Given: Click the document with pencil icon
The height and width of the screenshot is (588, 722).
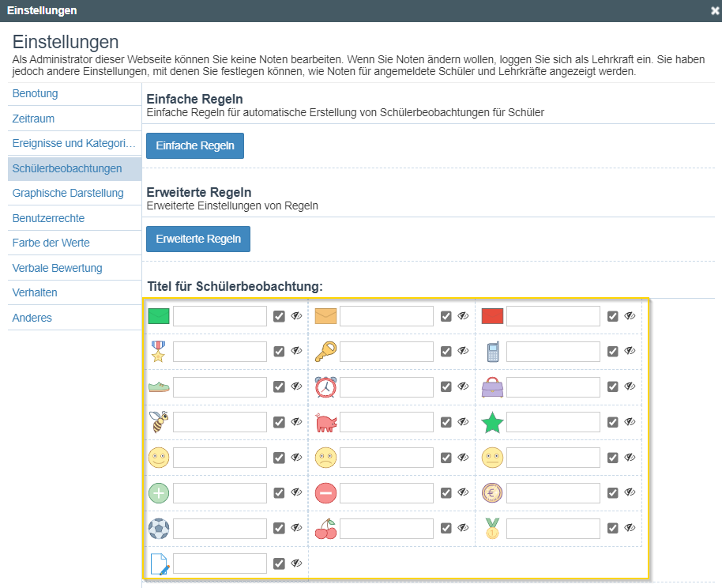Looking at the screenshot, I should tap(160, 564).
